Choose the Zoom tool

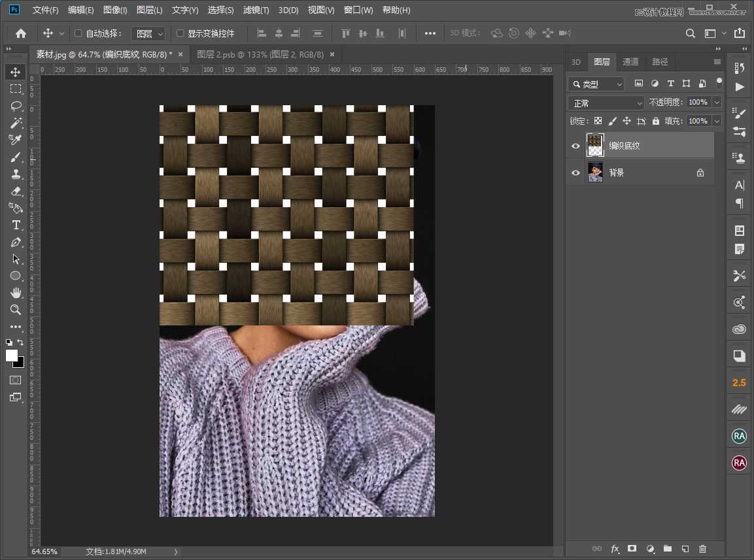16,310
